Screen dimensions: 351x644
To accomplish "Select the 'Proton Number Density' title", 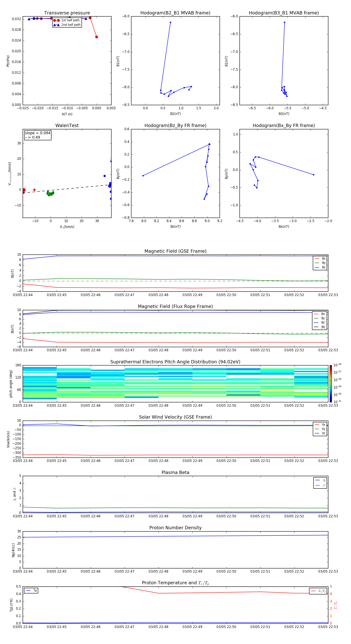I will (175, 528).
